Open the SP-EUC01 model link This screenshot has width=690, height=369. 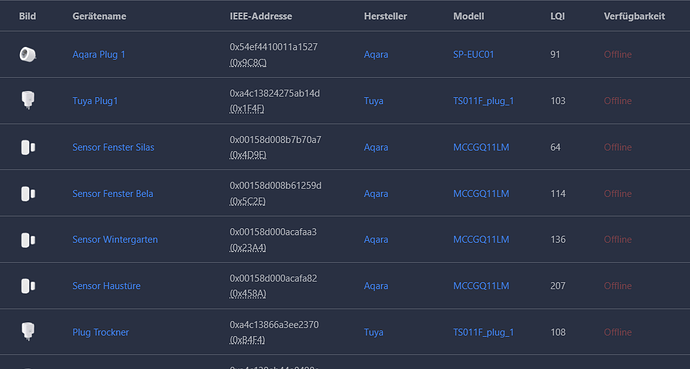click(x=473, y=55)
